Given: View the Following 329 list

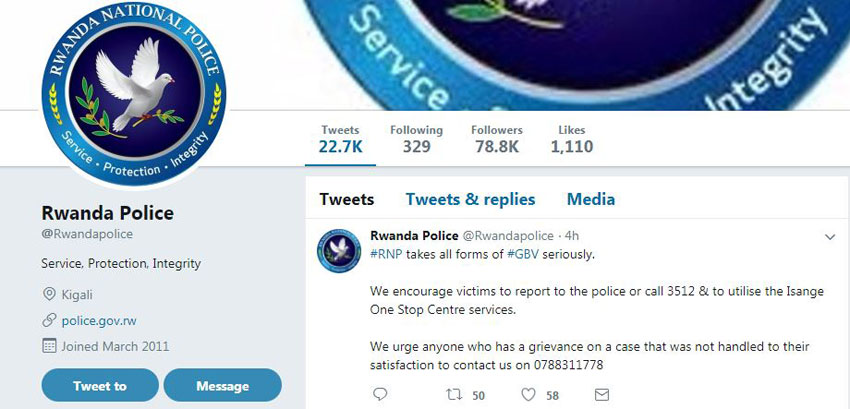Looking at the screenshot, I should pyautogui.click(x=416, y=139).
